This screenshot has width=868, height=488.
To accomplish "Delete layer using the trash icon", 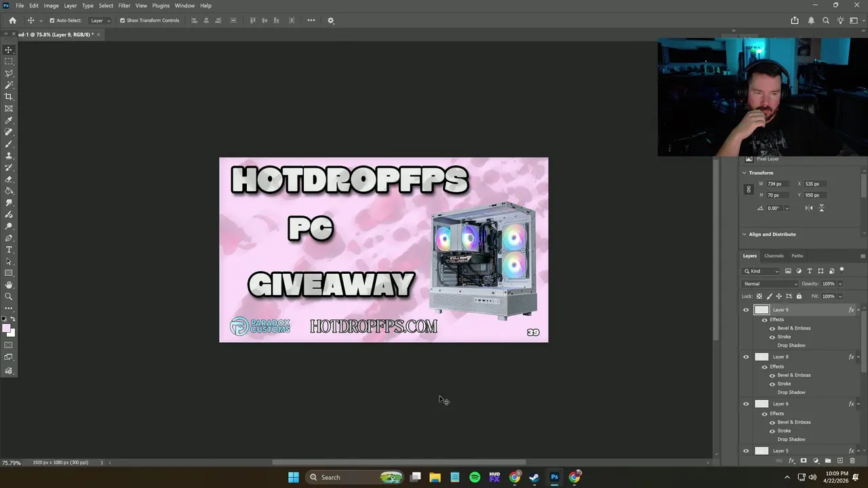I will 852,461.
